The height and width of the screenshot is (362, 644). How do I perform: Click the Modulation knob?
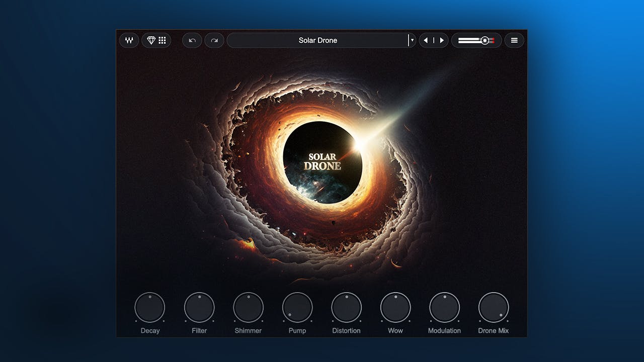(x=444, y=307)
